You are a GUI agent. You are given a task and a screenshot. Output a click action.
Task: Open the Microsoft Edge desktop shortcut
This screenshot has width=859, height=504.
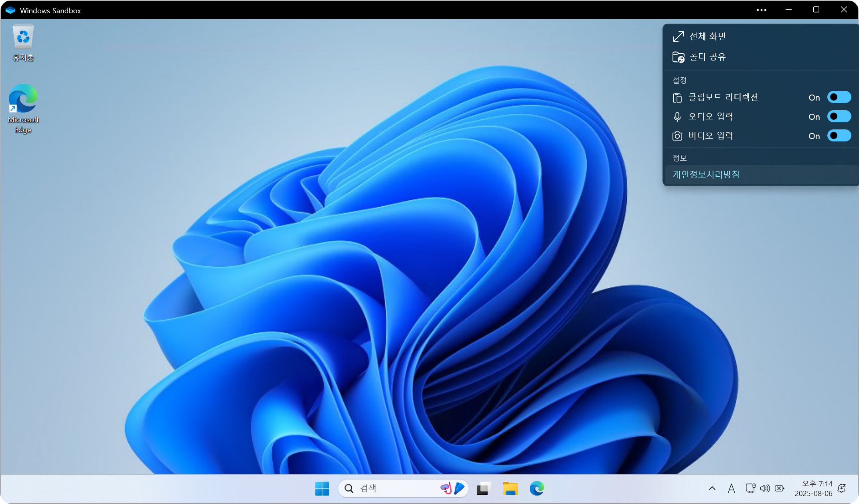pyautogui.click(x=23, y=108)
